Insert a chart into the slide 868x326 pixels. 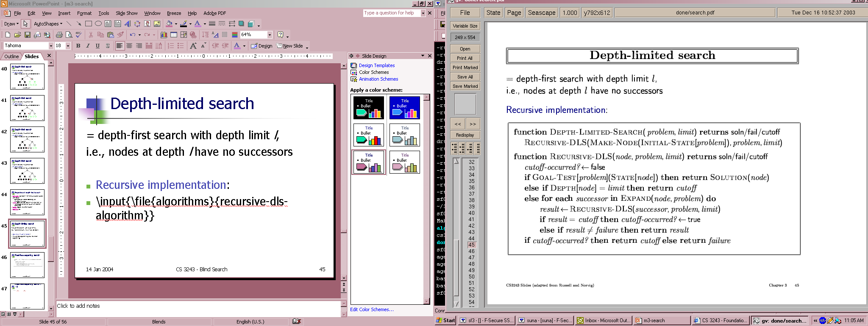[164, 35]
